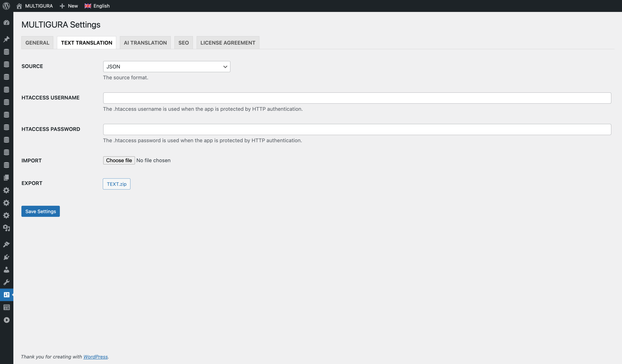Collapse menu with the play-circle icon
Screen dimensions: 622x364
point(6,320)
